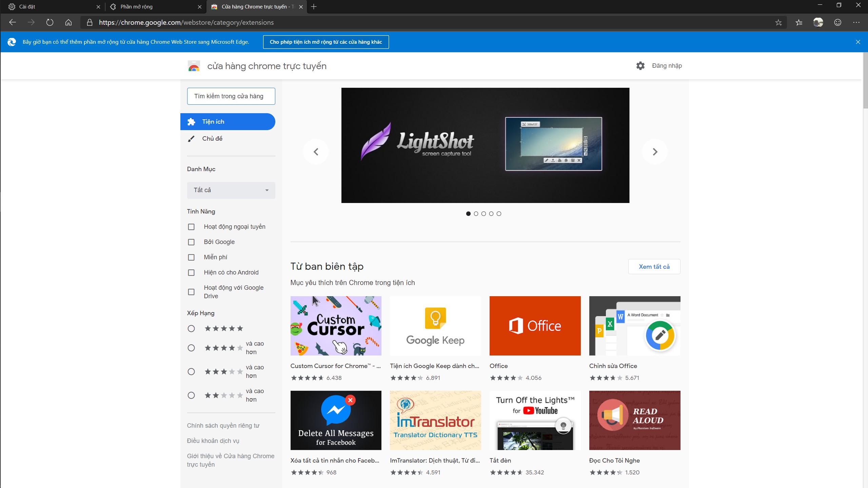Click the address bar URL
This screenshot has width=868, height=488.
(186, 22)
